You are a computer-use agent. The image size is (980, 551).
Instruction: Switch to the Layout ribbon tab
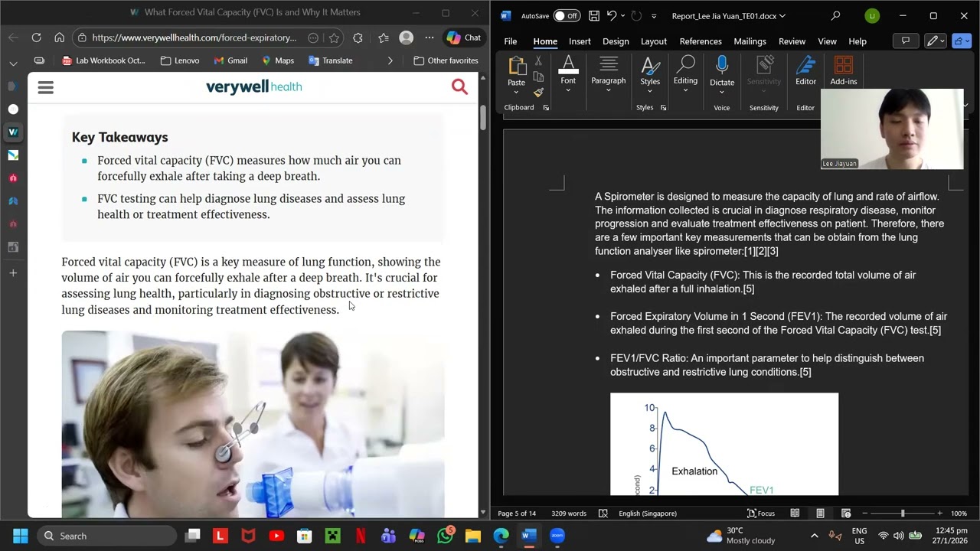pos(654,41)
